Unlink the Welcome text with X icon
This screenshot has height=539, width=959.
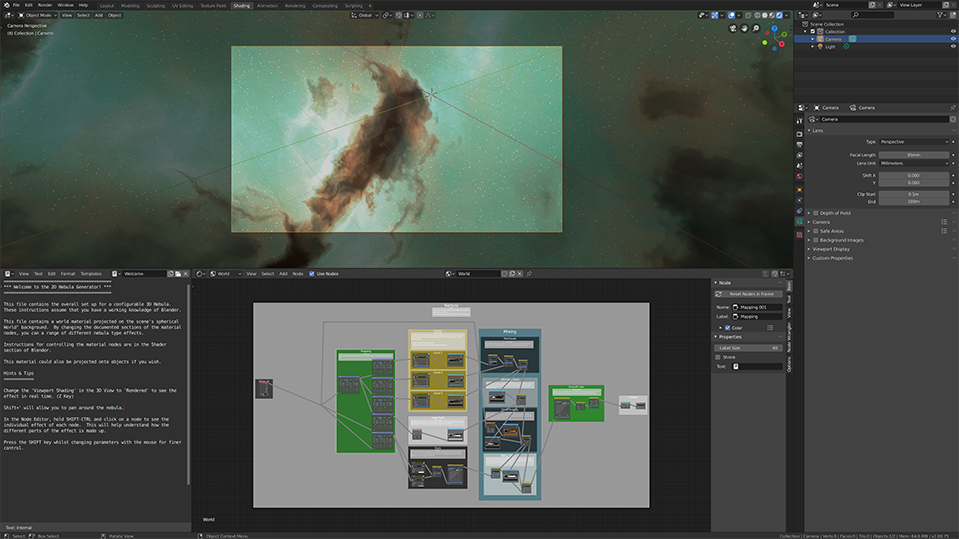pos(185,273)
